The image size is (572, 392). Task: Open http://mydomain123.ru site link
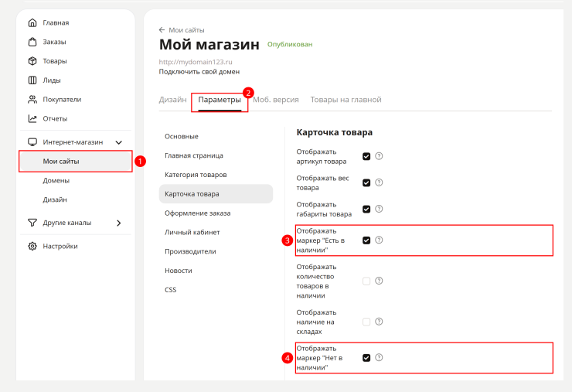coord(196,62)
